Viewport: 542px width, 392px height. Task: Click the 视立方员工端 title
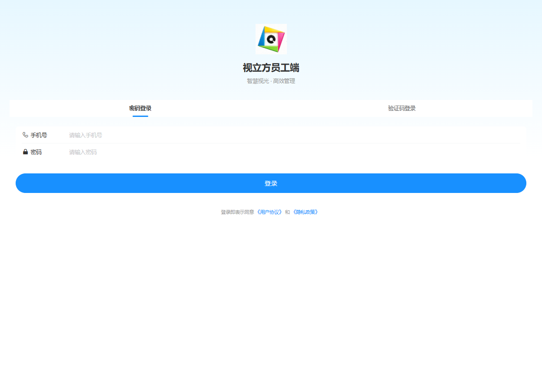[271, 68]
